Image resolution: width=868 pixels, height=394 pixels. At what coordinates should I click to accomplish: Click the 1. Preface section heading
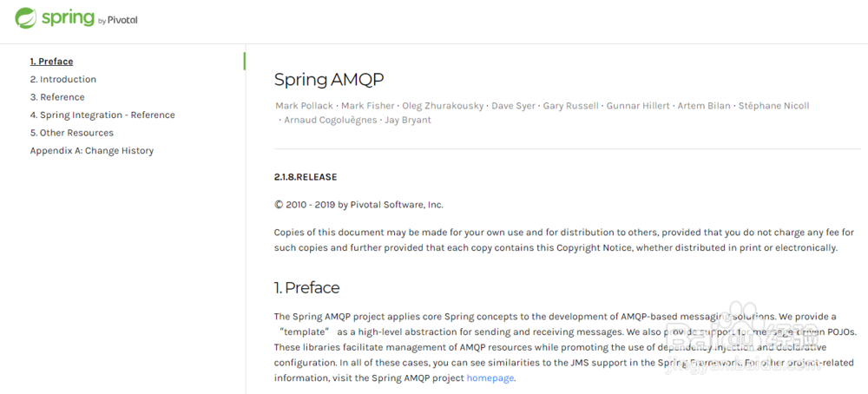pos(306,288)
